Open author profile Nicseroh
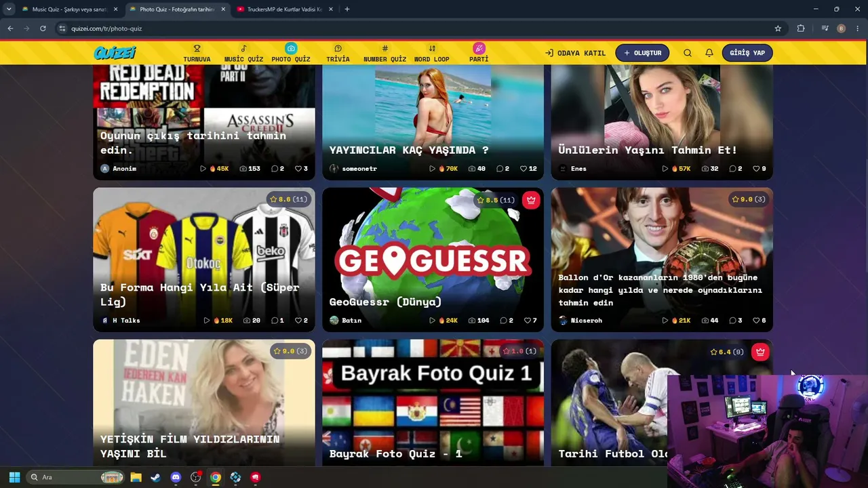The width and height of the screenshot is (868, 488). [580, 321]
